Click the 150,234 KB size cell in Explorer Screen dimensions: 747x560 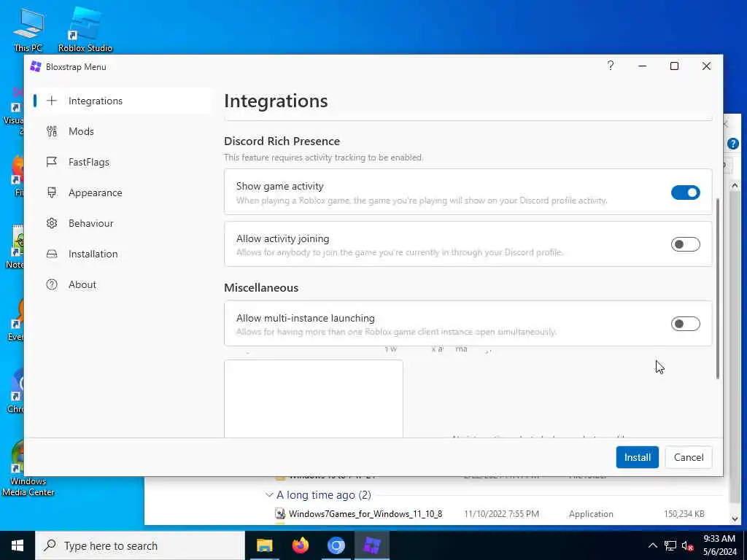pos(684,514)
